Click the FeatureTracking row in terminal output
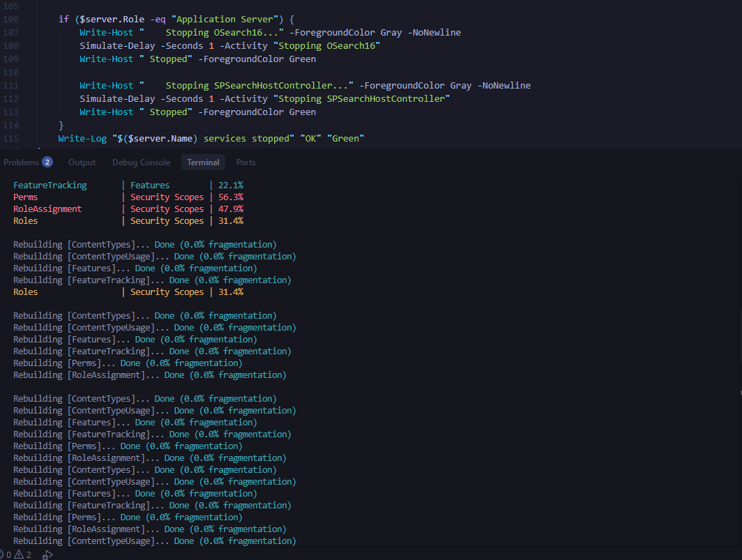 tap(128, 185)
